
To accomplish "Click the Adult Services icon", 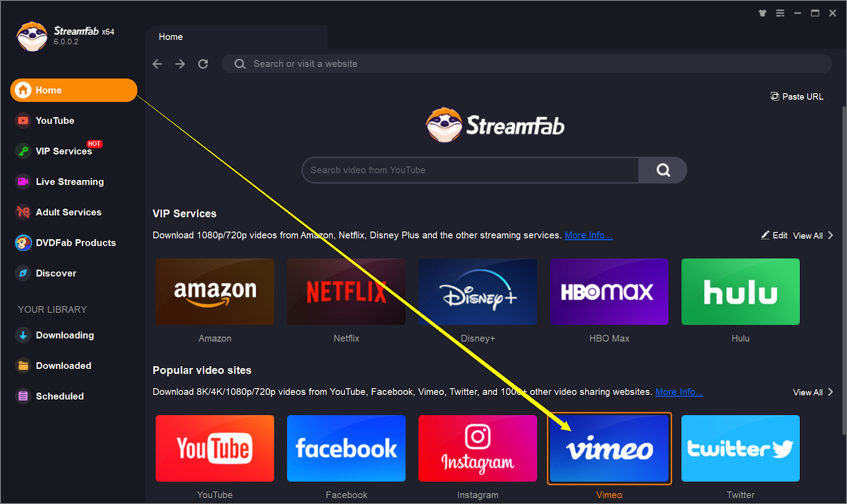I will [x=23, y=212].
